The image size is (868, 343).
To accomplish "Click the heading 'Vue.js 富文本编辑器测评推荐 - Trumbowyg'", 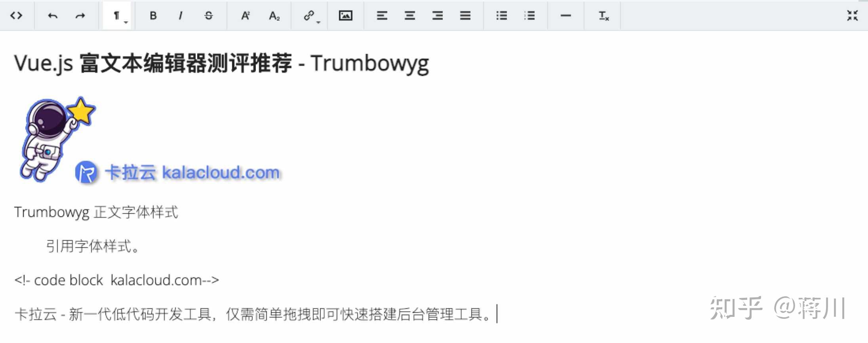I will click(222, 63).
